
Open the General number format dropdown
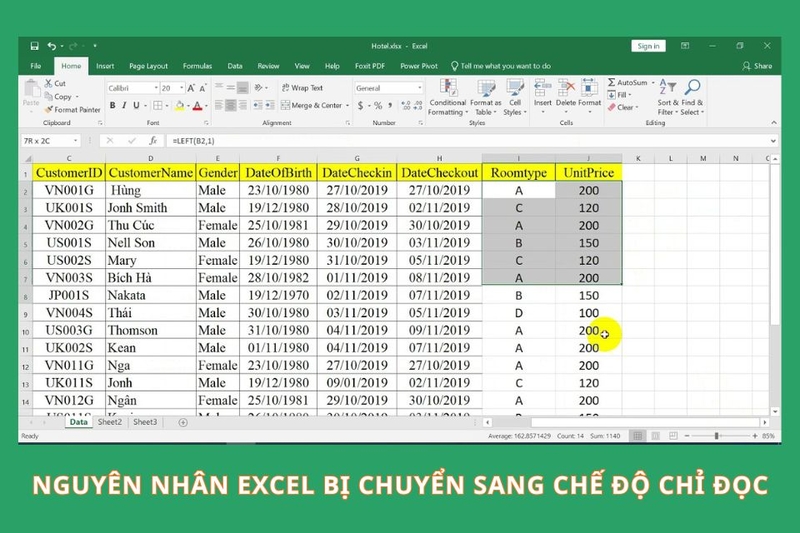(x=420, y=88)
